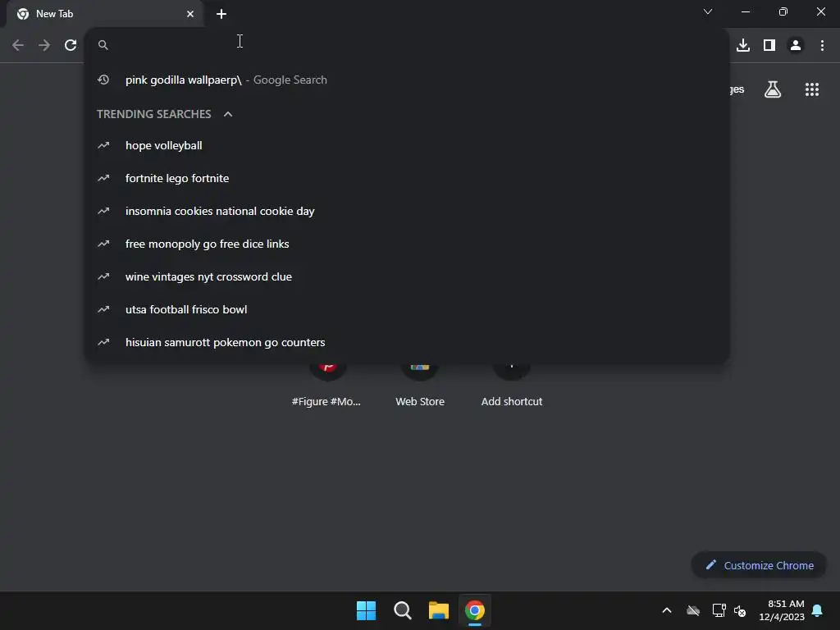Open a new tab with plus button

point(221,14)
